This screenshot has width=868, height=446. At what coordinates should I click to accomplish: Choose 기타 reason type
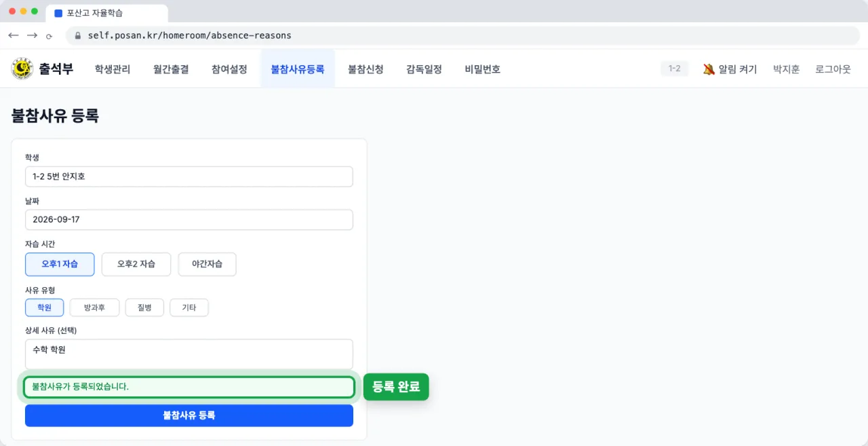click(x=189, y=308)
